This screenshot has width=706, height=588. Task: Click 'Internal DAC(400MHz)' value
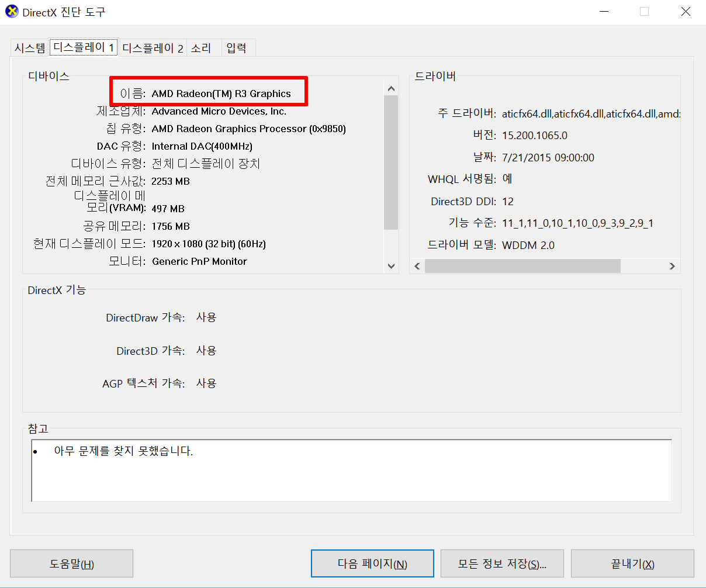[x=202, y=146]
